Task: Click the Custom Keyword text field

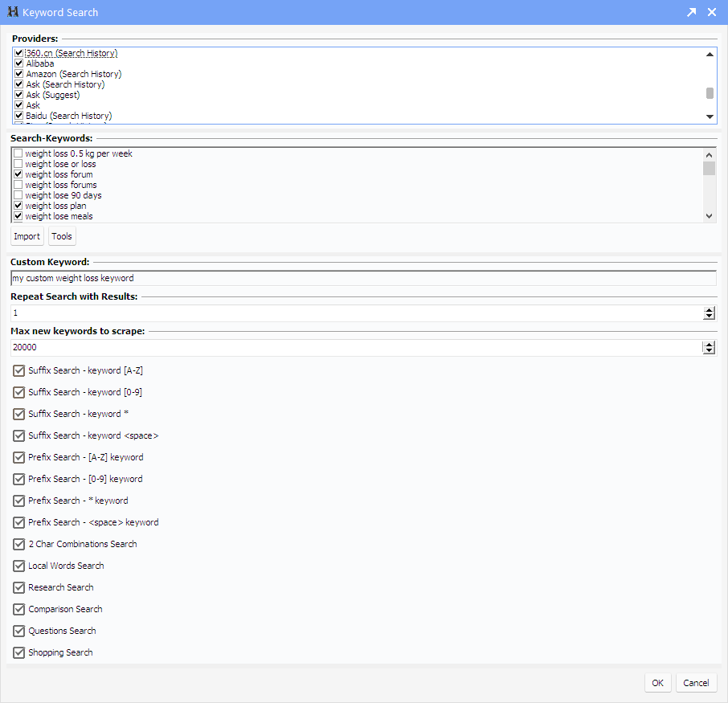Action: point(362,278)
